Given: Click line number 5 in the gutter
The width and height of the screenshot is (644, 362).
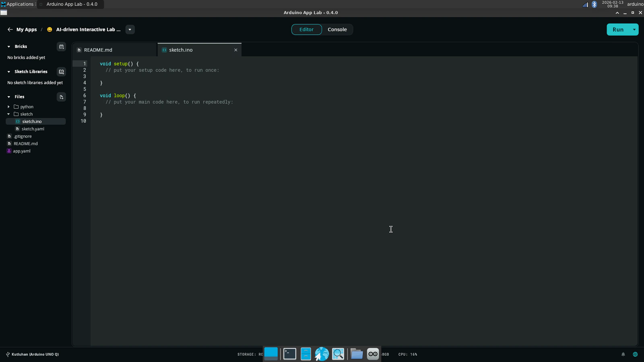Looking at the screenshot, I should [85, 89].
